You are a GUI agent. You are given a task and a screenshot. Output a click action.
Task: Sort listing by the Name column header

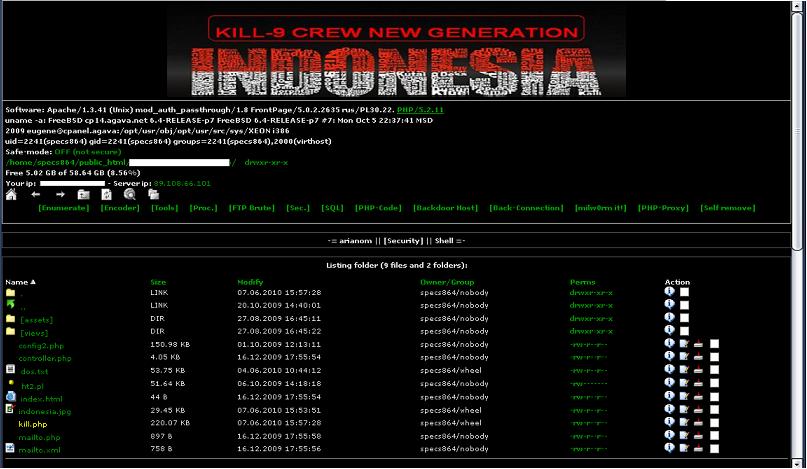coord(21,282)
